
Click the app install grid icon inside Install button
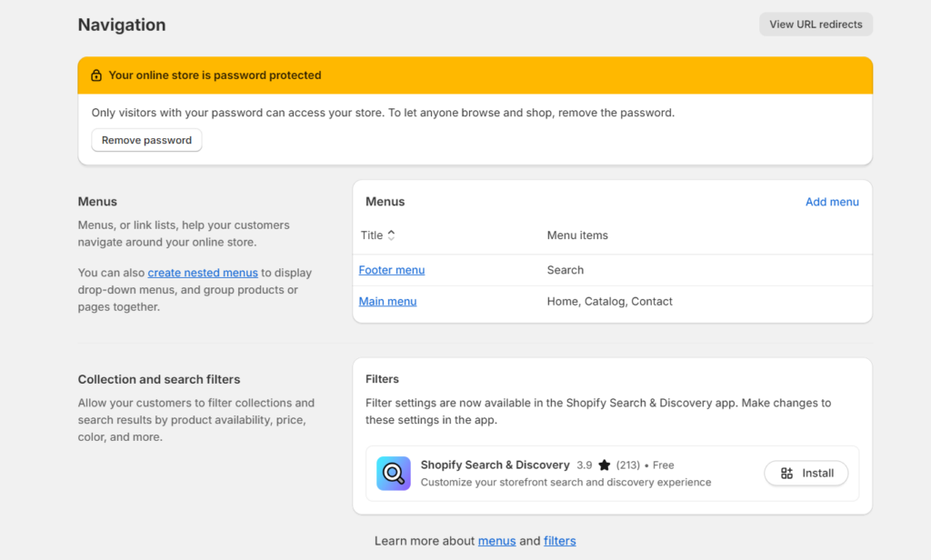tap(786, 473)
